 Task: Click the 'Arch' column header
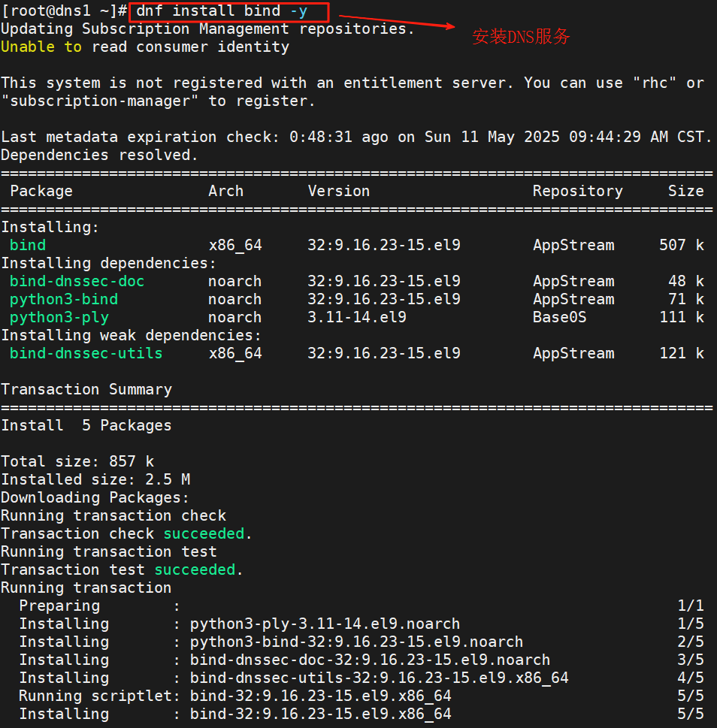(225, 192)
